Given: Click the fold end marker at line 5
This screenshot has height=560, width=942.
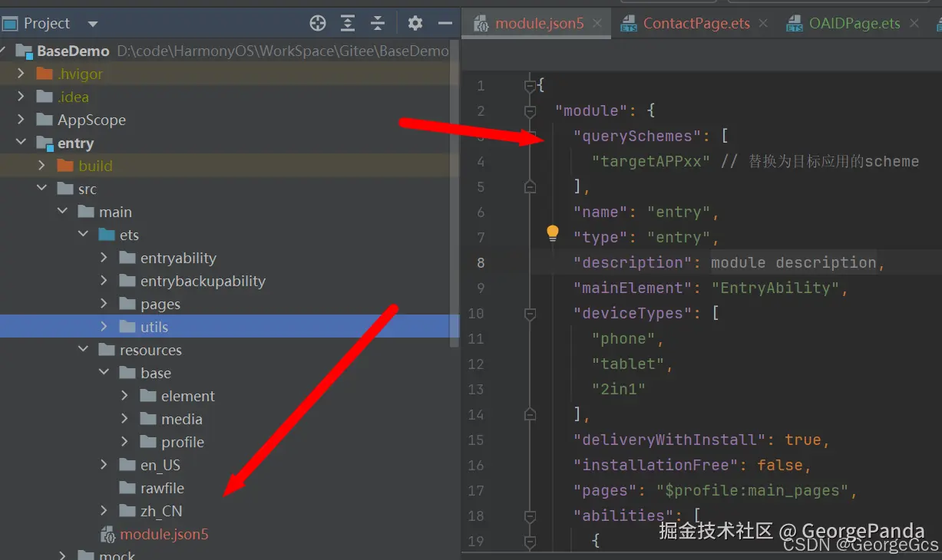Looking at the screenshot, I should pyautogui.click(x=530, y=186).
